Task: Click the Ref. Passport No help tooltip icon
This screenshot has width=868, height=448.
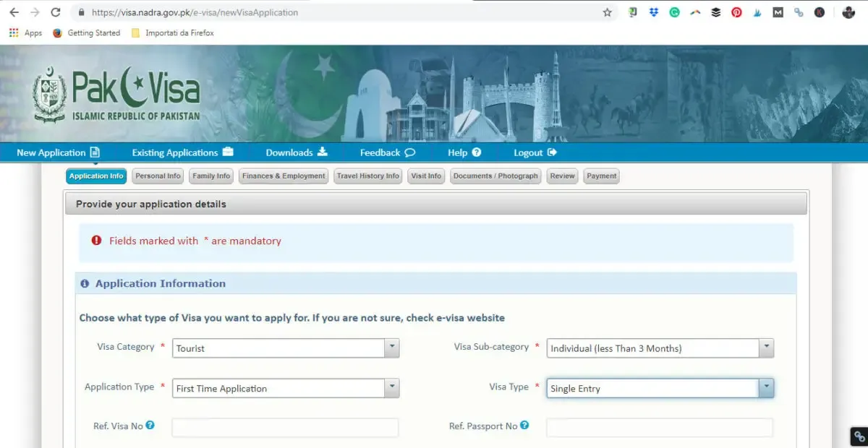Action: click(x=523, y=425)
